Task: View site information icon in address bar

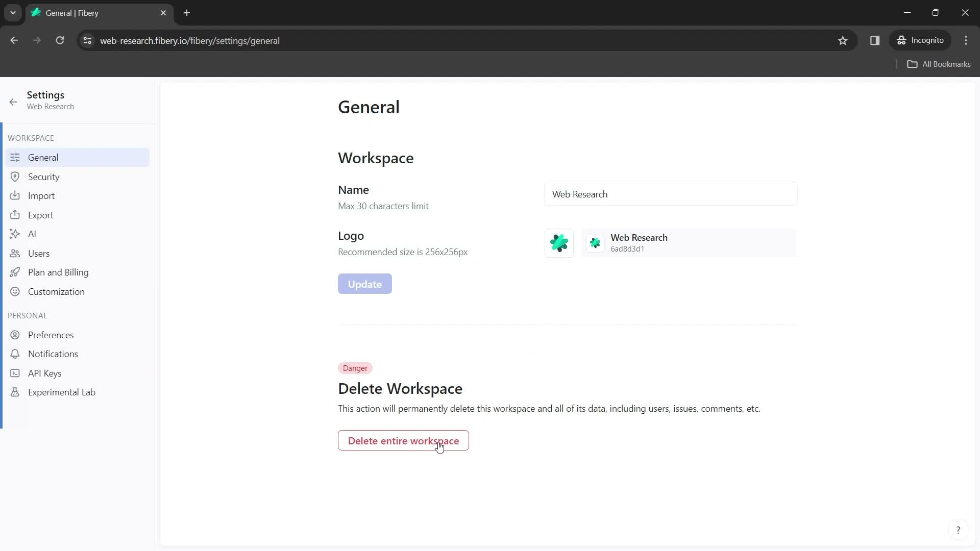Action: (87, 40)
